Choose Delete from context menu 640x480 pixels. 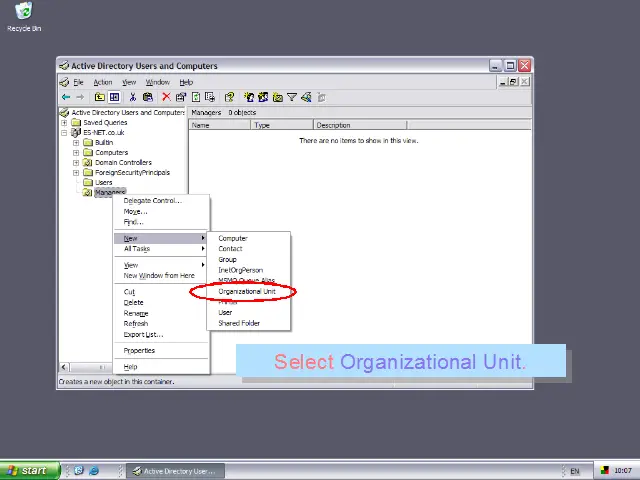point(161,302)
